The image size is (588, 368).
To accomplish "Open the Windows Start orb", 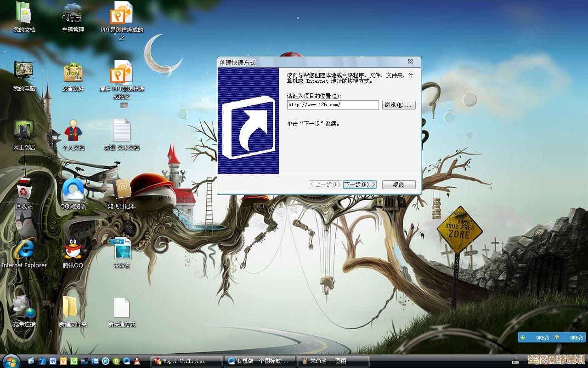I will point(11,361).
